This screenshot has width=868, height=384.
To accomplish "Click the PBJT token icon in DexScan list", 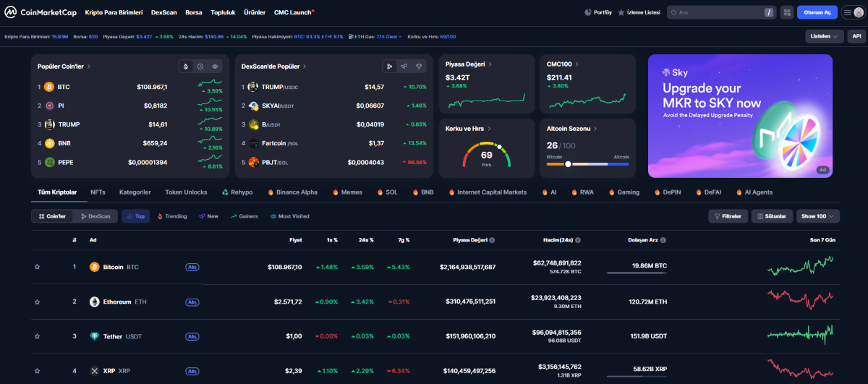I will [x=254, y=162].
